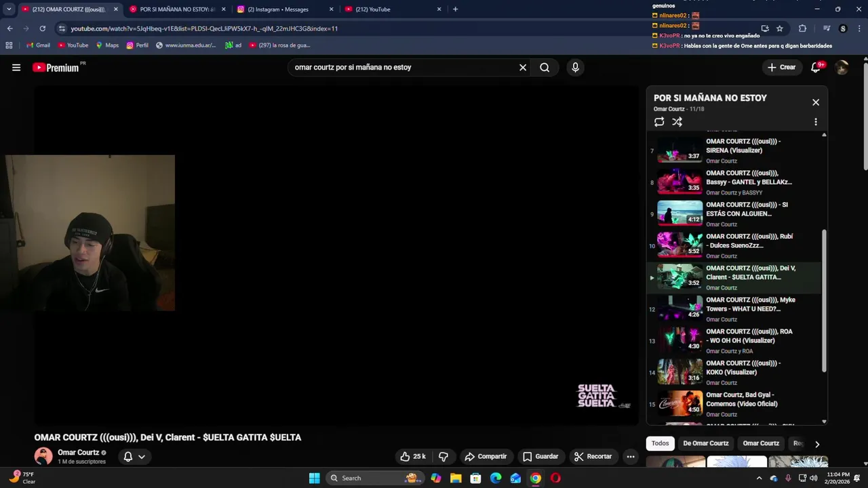Screen dimensions: 868x488
Task: Expand the tab search dropdown arrow
Action: [9, 9]
